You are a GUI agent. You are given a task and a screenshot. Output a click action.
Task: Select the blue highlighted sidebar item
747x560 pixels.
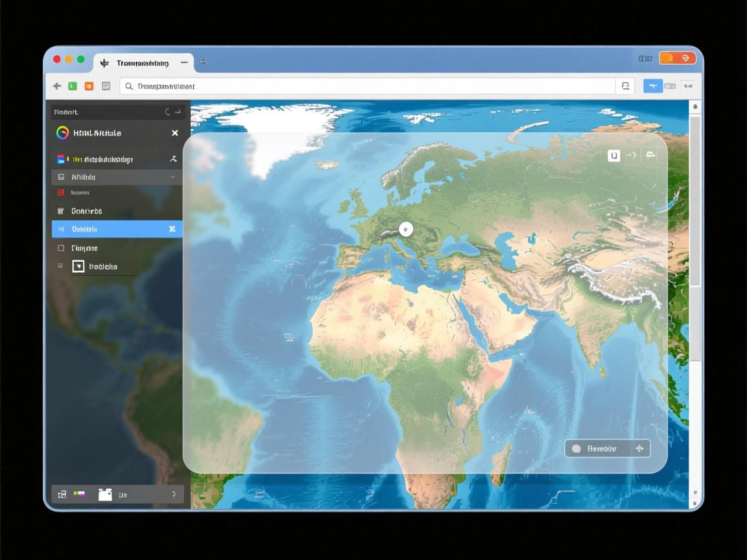click(x=117, y=229)
